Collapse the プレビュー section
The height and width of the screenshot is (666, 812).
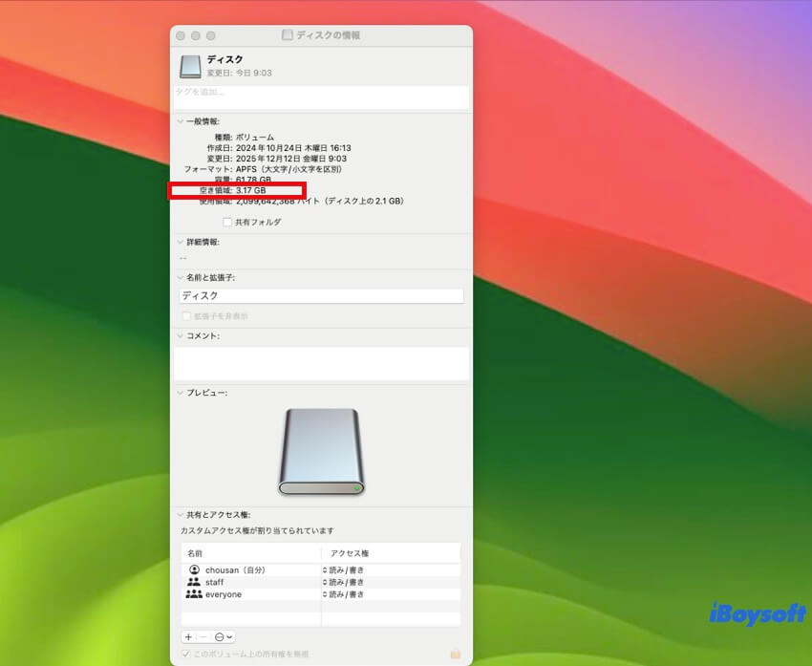(180, 393)
